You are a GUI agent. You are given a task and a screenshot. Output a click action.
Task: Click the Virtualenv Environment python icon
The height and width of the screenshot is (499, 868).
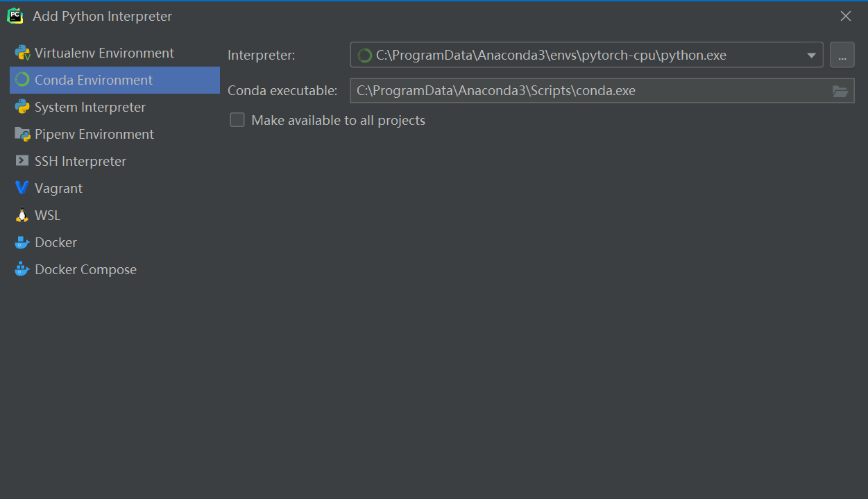point(23,53)
